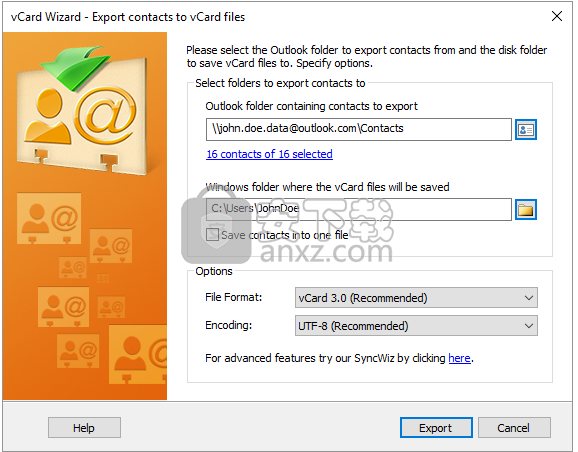Screen dimensions: 578x452
Task: Click the Outlook folder path field
Action: click(359, 129)
